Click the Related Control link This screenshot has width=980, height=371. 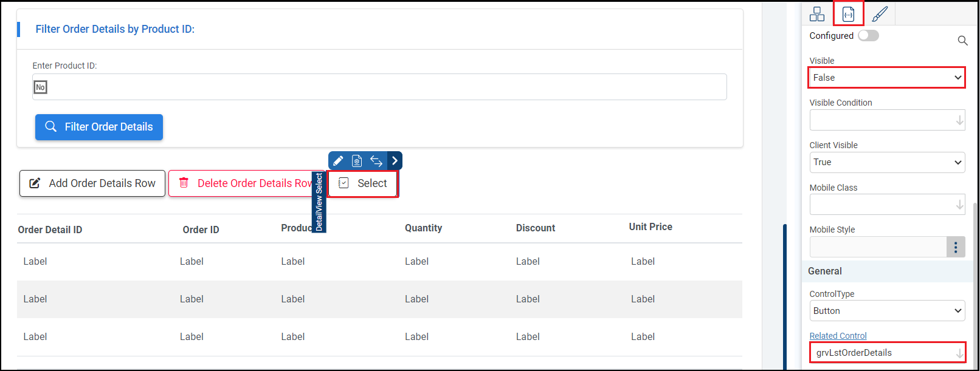[838, 336]
